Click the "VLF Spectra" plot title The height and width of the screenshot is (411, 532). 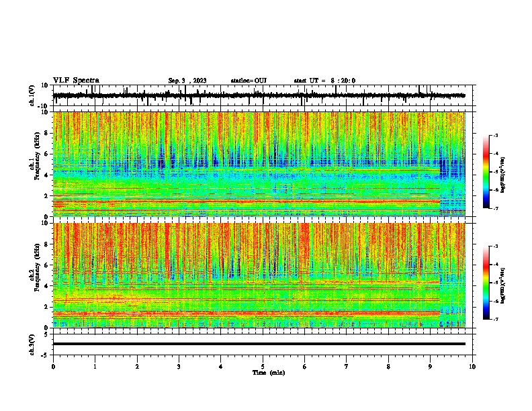pos(77,81)
